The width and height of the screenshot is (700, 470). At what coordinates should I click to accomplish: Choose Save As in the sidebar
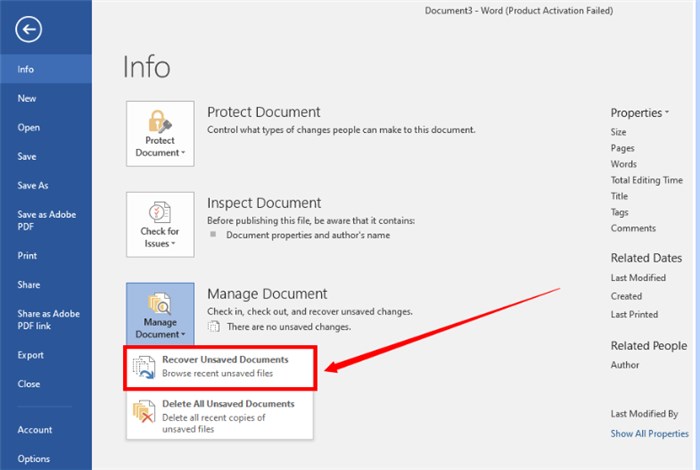[x=46, y=186]
